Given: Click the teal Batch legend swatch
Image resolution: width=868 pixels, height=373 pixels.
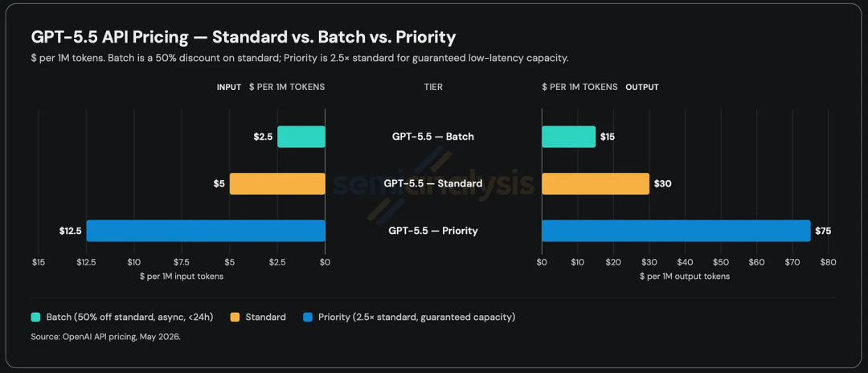Looking at the screenshot, I should 36,317.
